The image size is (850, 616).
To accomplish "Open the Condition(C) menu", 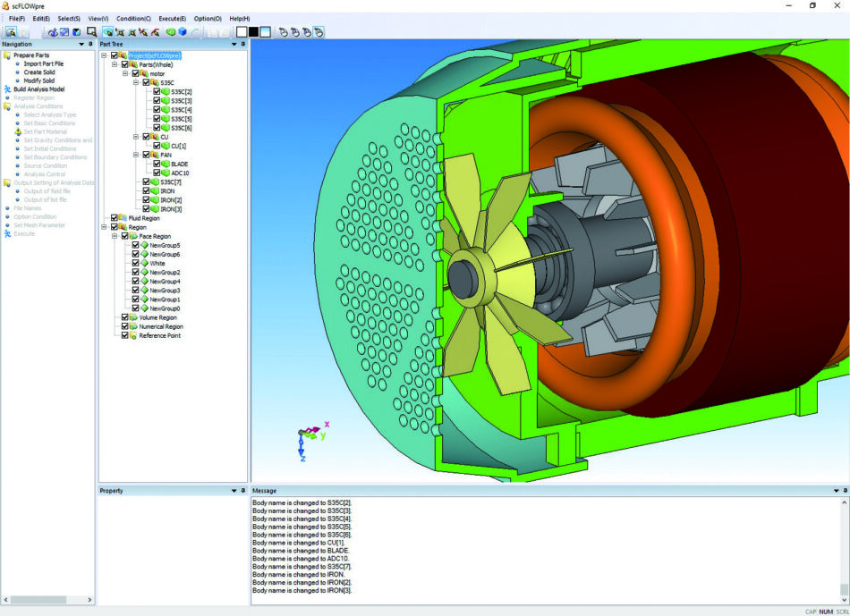I will 133,19.
